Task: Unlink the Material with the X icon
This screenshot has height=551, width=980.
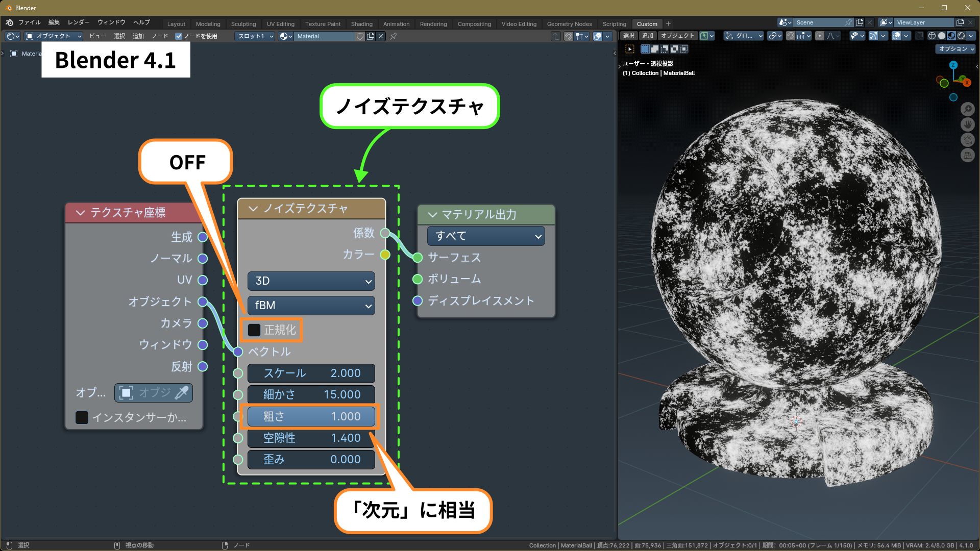Action: (381, 36)
